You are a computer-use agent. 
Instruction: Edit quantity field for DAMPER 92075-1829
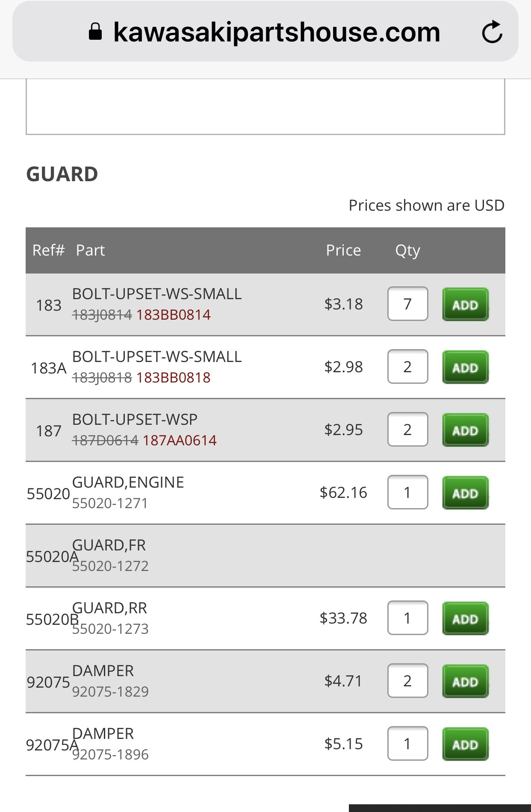407,681
